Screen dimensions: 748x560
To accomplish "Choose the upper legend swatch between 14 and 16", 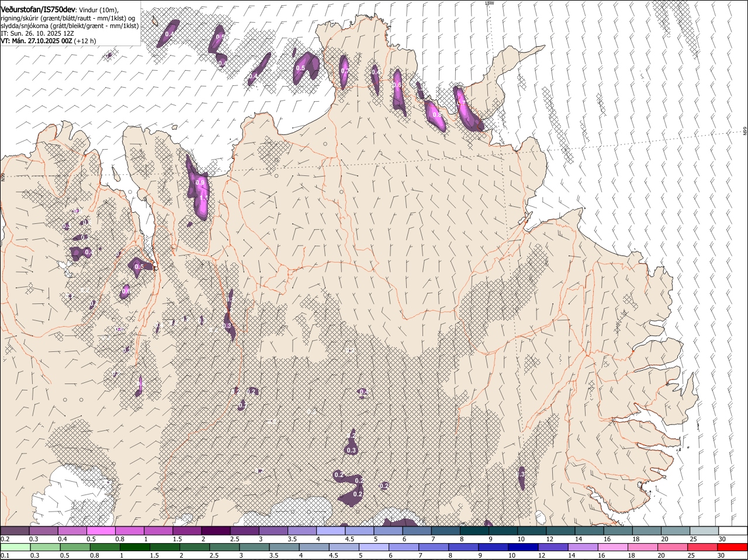I will 589,530.
